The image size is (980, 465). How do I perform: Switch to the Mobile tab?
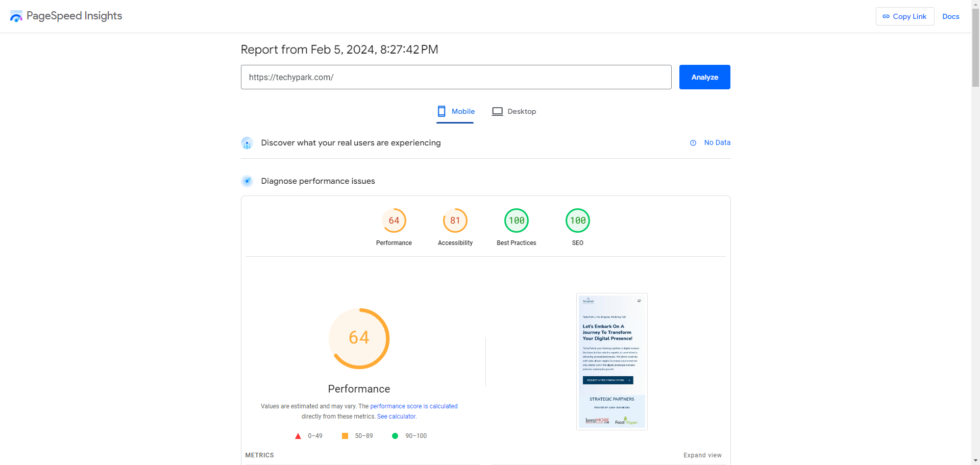coord(456,111)
